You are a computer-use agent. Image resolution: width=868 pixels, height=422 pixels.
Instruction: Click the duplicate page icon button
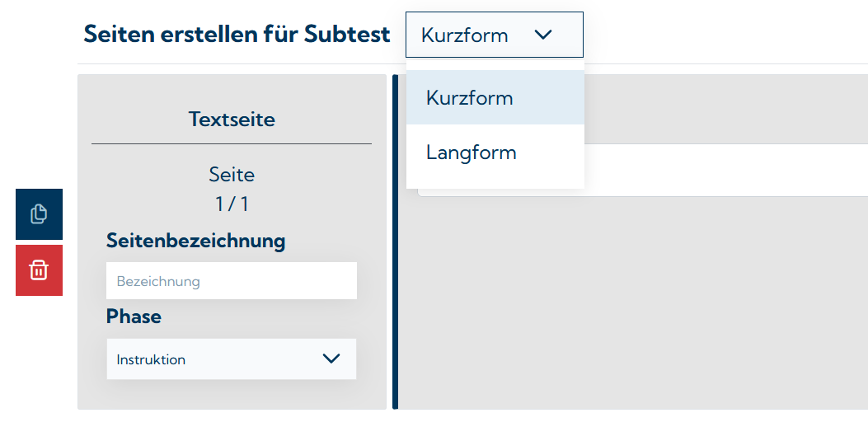[x=39, y=214]
